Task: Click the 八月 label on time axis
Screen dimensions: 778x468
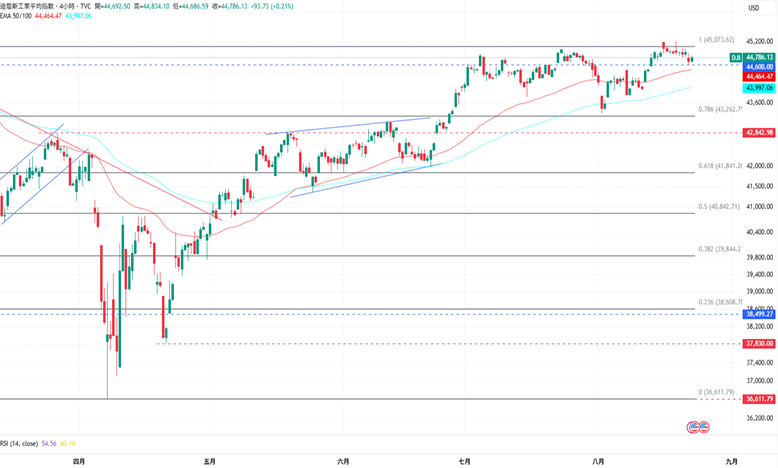Action: pyautogui.click(x=598, y=462)
